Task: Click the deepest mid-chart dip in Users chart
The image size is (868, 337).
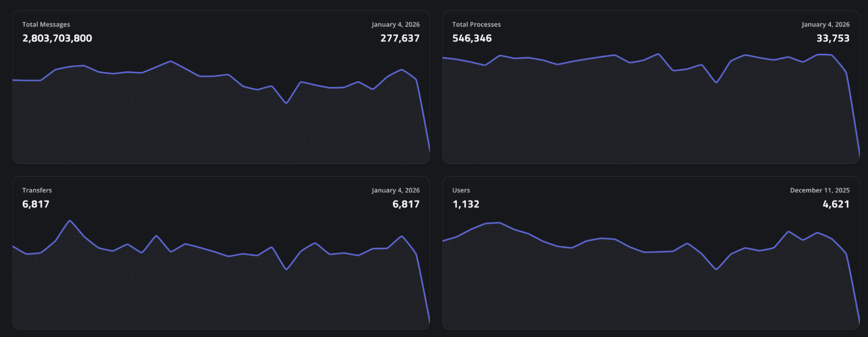Action: coord(716,270)
